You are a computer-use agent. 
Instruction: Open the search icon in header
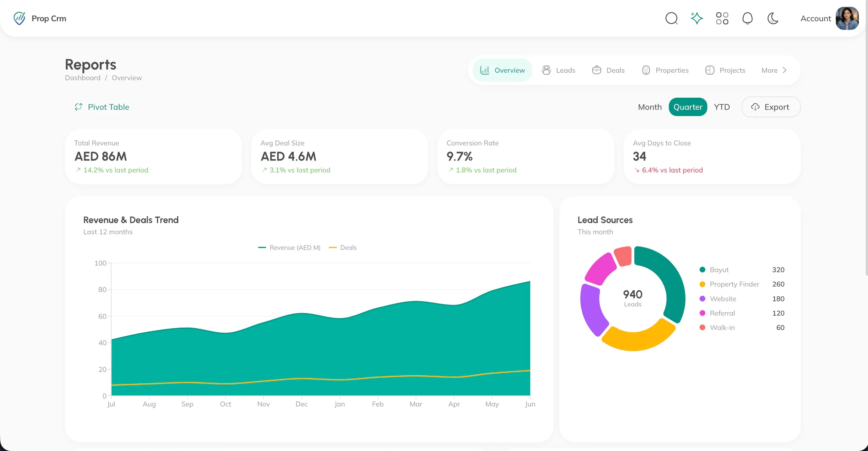[671, 18]
